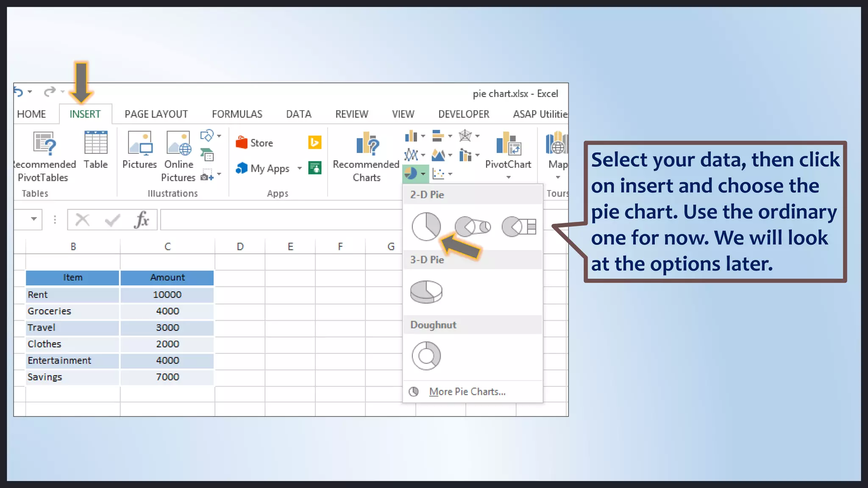Select the Doughnut chart

tap(426, 356)
